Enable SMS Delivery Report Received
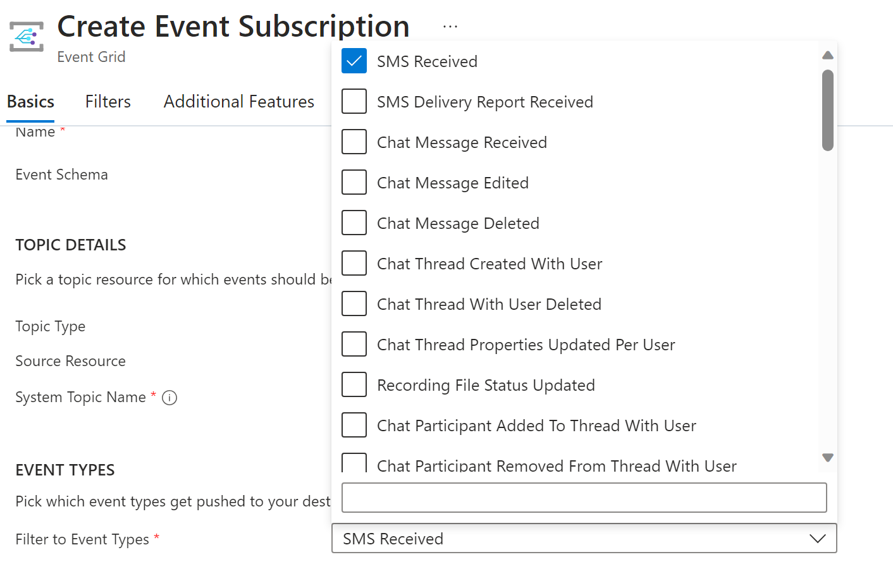This screenshot has width=893, height=588. pyautogui.click(x=354, y=101)
